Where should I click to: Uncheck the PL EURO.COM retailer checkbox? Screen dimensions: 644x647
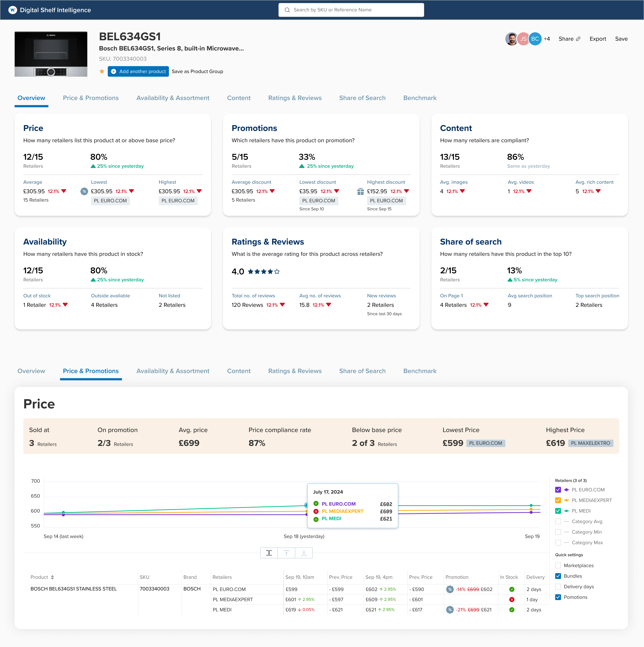(558, 490)
